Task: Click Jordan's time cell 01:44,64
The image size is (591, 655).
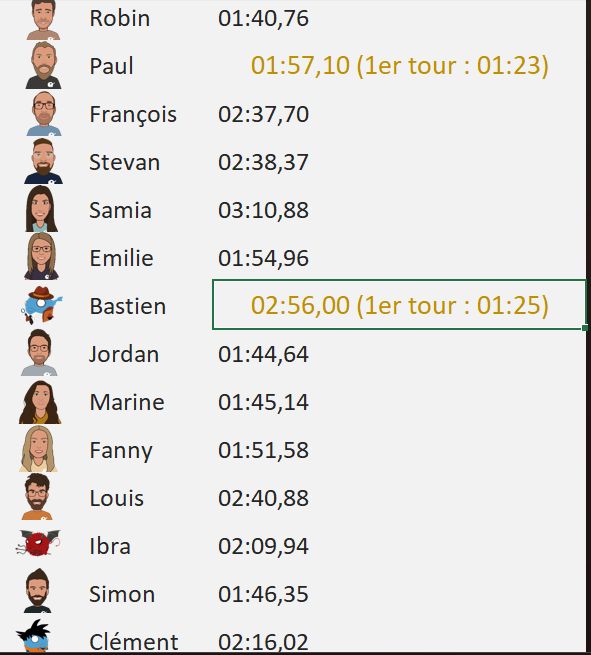Action: point(263,354)
